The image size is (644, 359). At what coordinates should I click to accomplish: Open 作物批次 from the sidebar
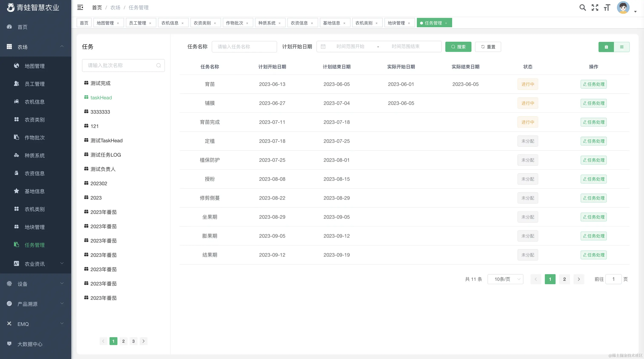(x=34, y=137)
